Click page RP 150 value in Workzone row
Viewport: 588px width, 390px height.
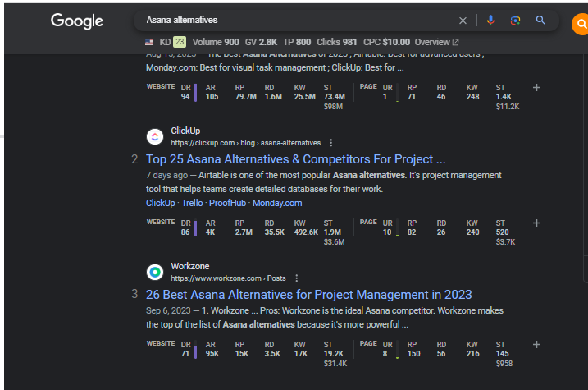click(413, 354)
